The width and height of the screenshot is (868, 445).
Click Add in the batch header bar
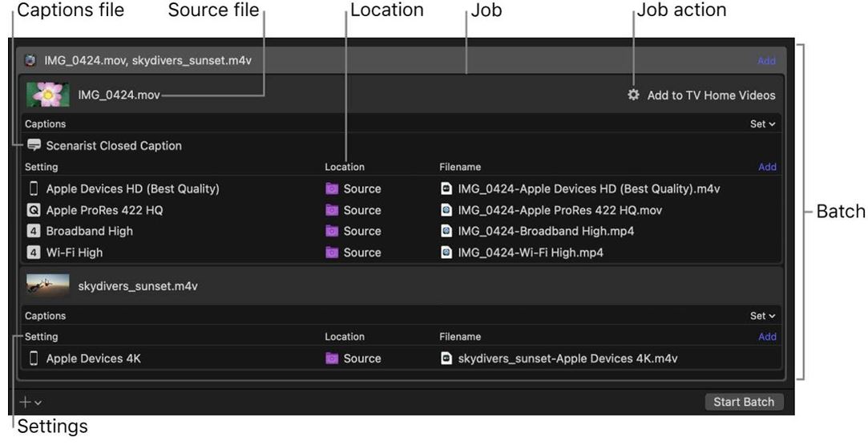click(x=766, y=61)
